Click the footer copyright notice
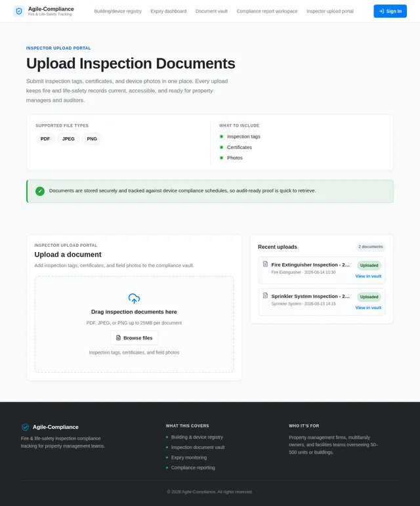The width and height of the screenshot is (420, 506). (x=210, y=492)
